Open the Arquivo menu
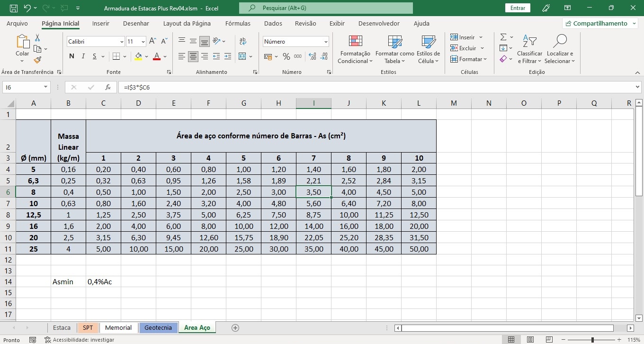644x344 pixels. coord(17,23)
